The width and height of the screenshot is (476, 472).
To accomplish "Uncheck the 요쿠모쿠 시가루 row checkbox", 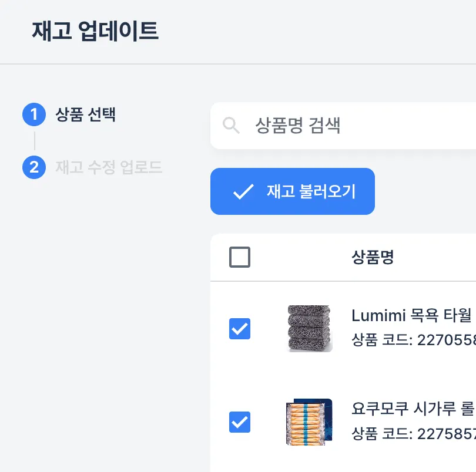I will click(x=240, y=422).
